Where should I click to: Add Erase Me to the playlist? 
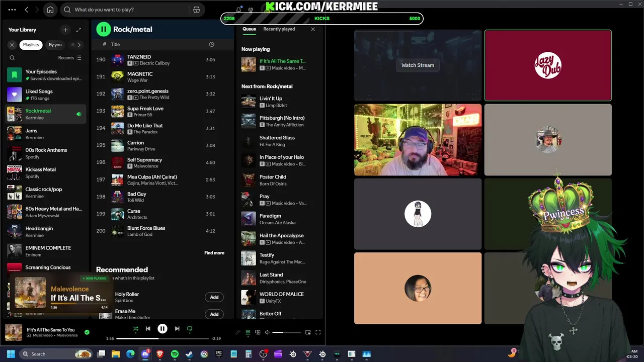click(214, 314)
